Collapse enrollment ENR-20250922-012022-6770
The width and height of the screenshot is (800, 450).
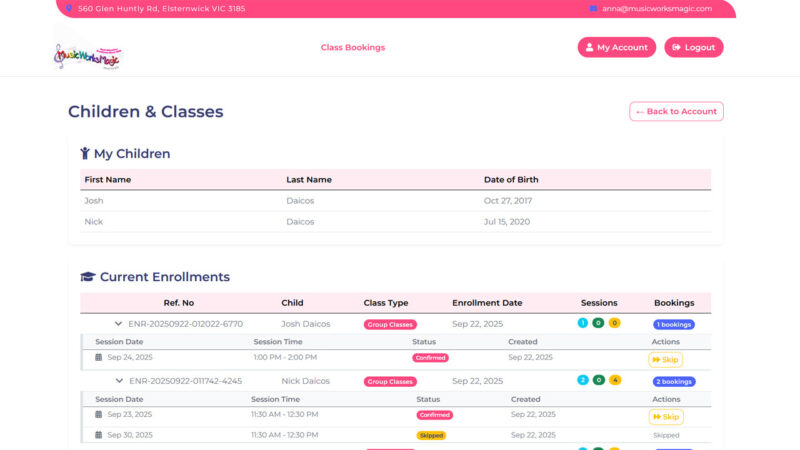coord(118,324)
